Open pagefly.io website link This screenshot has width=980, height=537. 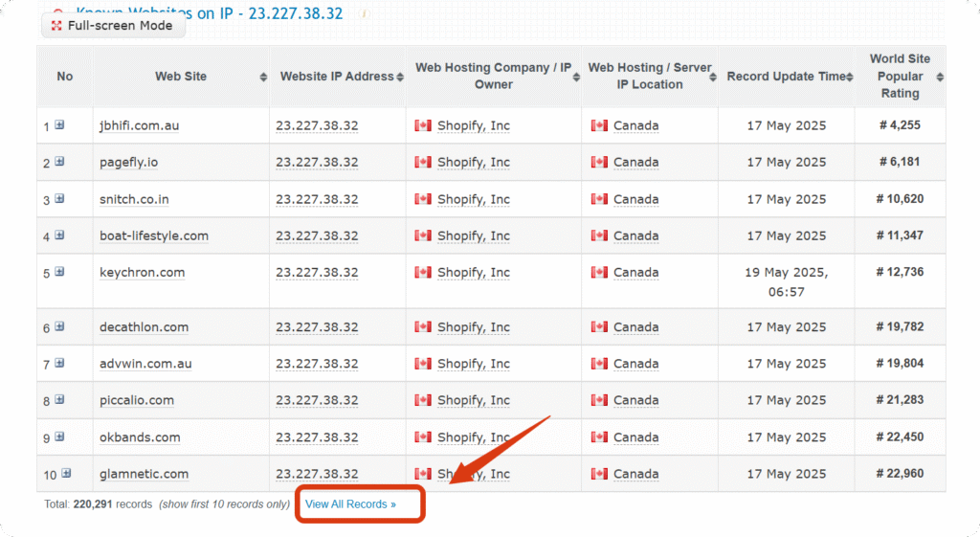(x=129, y=163)
